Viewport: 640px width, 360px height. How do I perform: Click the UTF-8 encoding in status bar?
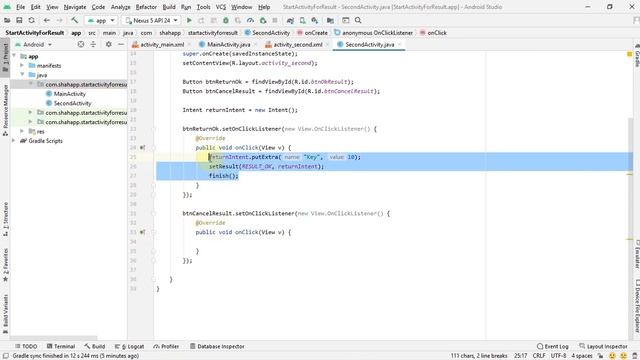558,356
